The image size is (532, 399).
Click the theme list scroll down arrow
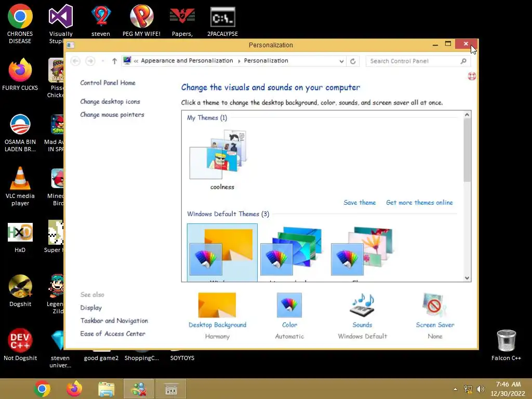[467, 278]
